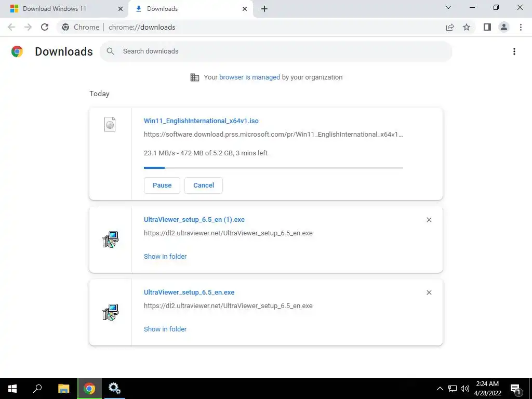Show hidden system tray icons

(440, 389)
